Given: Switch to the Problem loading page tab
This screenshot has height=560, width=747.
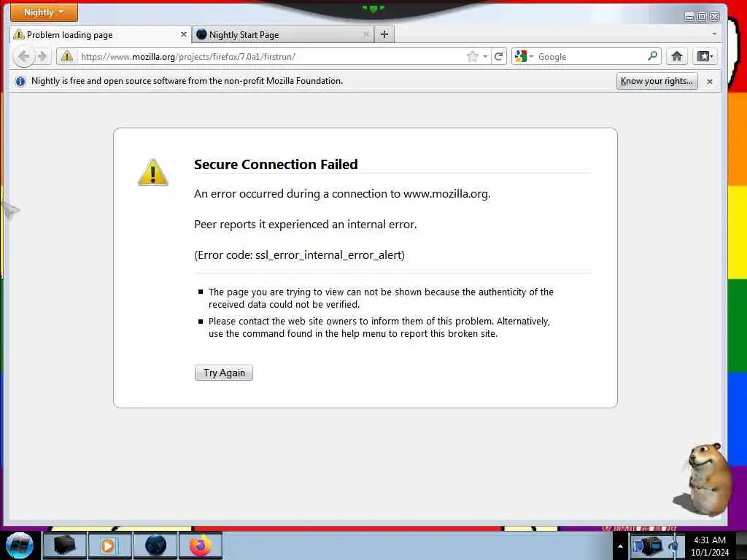Looking at the screenshot, I should [101, 35].
